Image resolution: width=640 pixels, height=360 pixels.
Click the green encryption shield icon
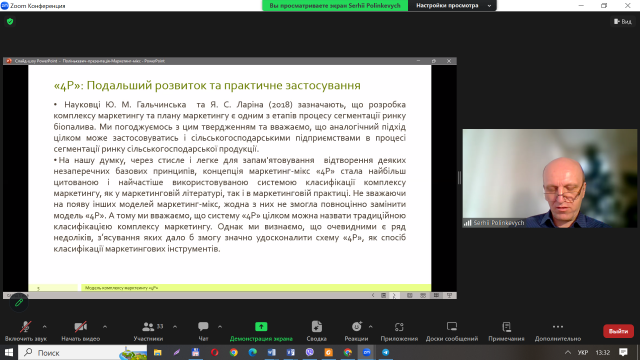pyautogui.click(x=10, y=22)
